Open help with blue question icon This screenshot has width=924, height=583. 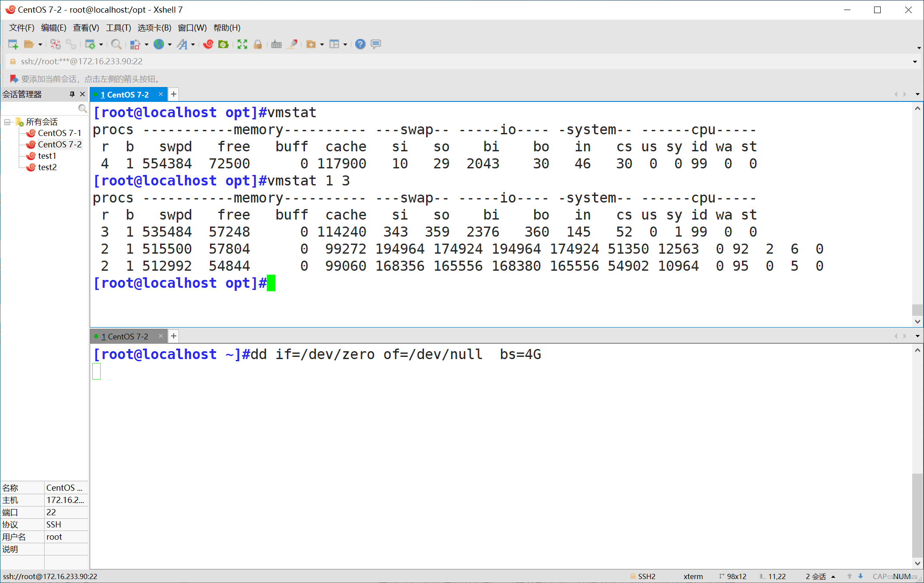360,44
